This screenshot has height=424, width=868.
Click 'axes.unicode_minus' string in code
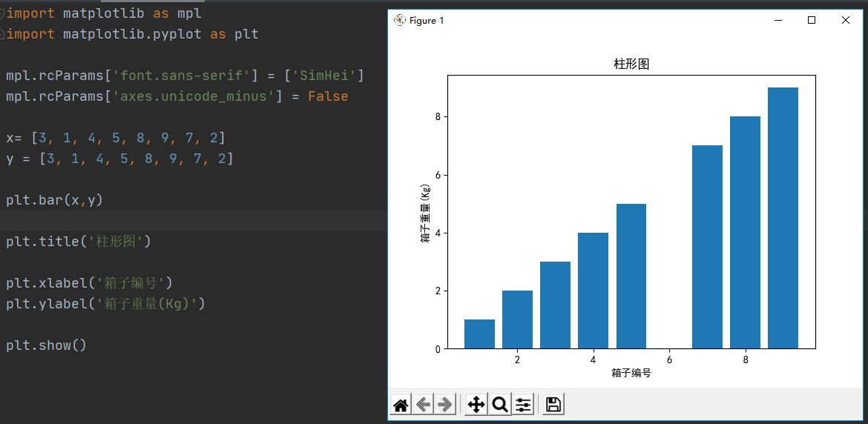pyautogui.click(x=194, y=96)
